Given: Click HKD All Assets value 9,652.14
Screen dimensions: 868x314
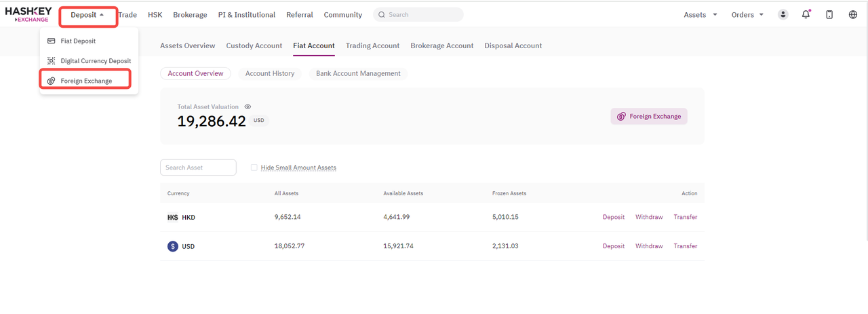Looking at the screenshot, I should (288, 217).
